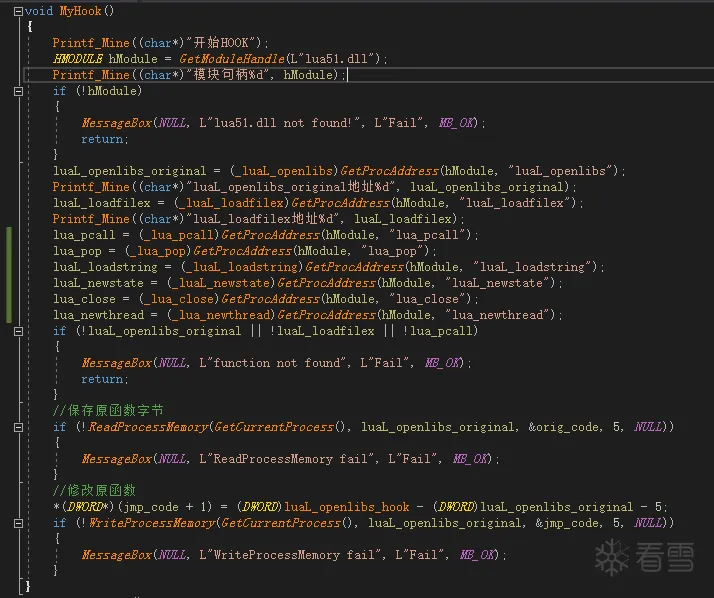Click the //保存原函数字节 comment

click(x=108, y=411)
